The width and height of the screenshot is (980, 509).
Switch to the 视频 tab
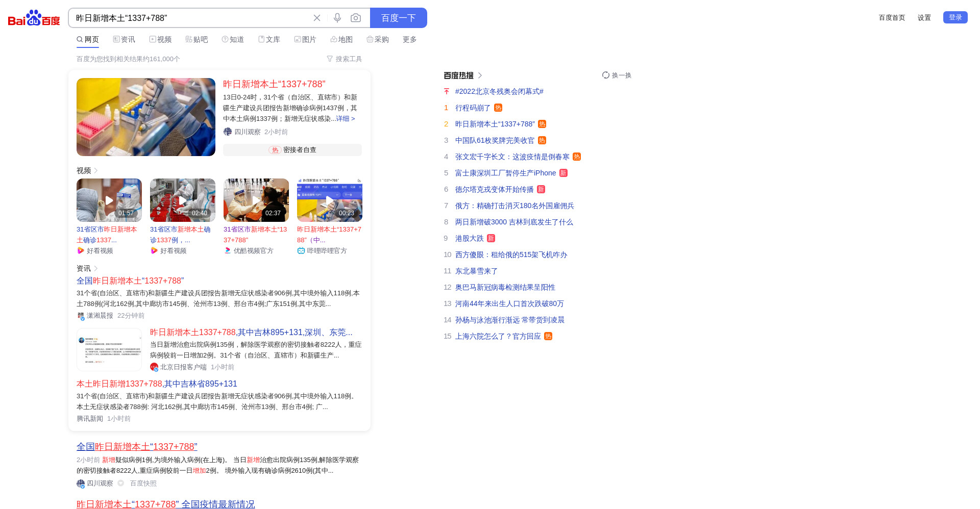(x=160, y=39)
